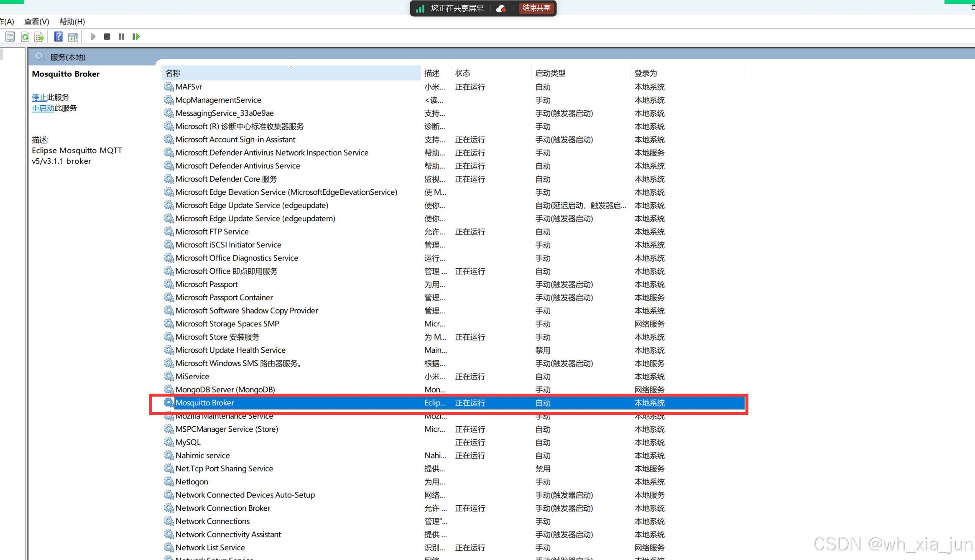This screenshot has height=560, width=975.
Task: Click the 停止 service link
Action: click(39, 97)
